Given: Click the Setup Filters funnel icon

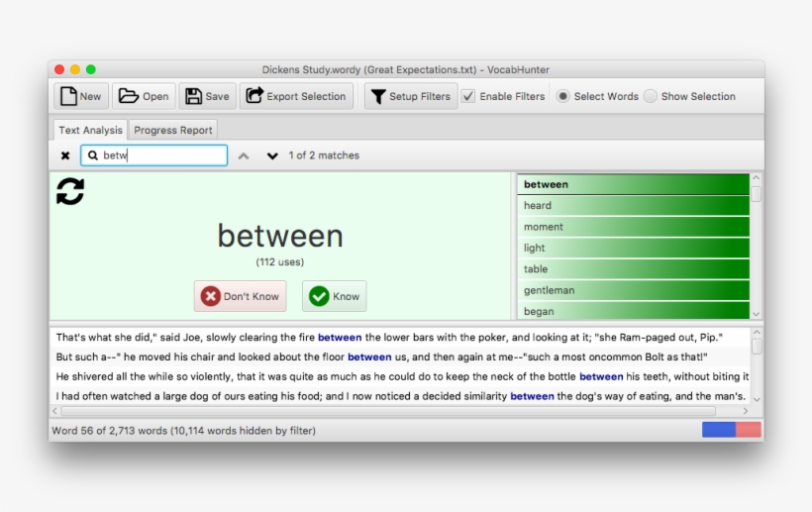Looking at the screenshot, I should [378, 97].
